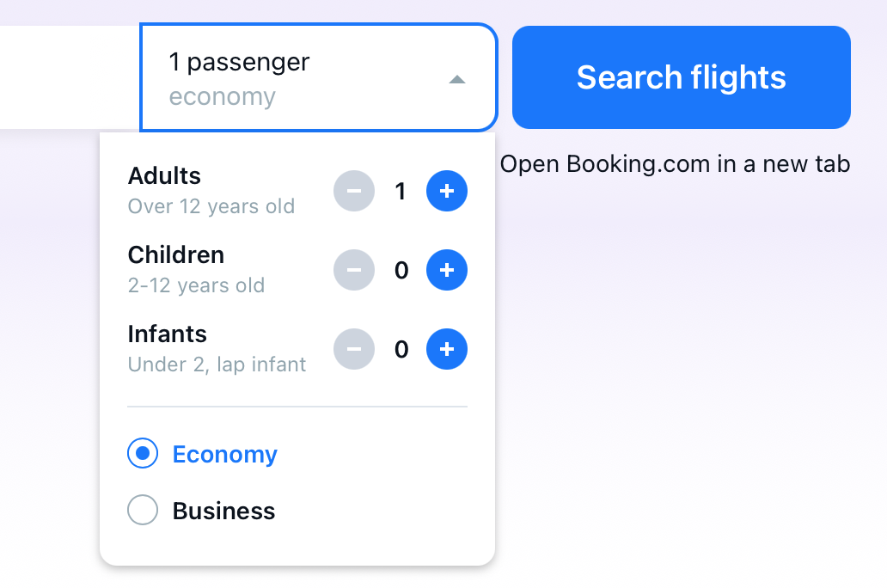The image size is (887, 588).
Task: Click the Business label text
Action: click(x=224, y=511)
